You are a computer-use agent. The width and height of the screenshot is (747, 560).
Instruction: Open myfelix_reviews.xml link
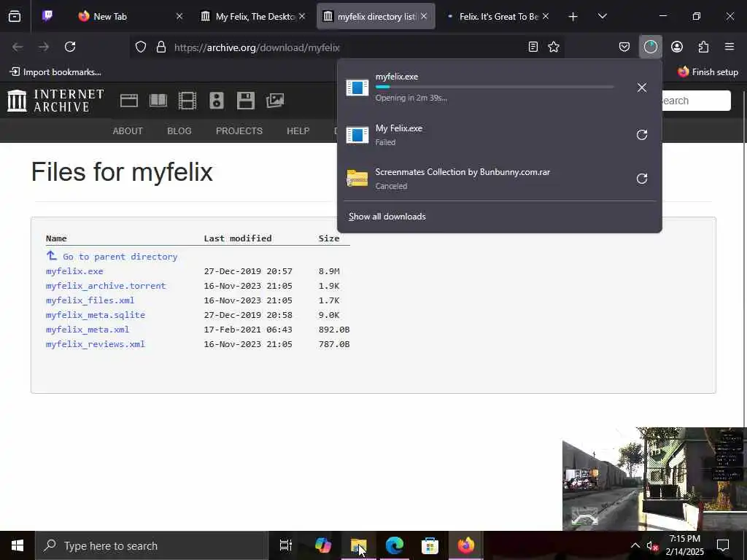(96, 344)
